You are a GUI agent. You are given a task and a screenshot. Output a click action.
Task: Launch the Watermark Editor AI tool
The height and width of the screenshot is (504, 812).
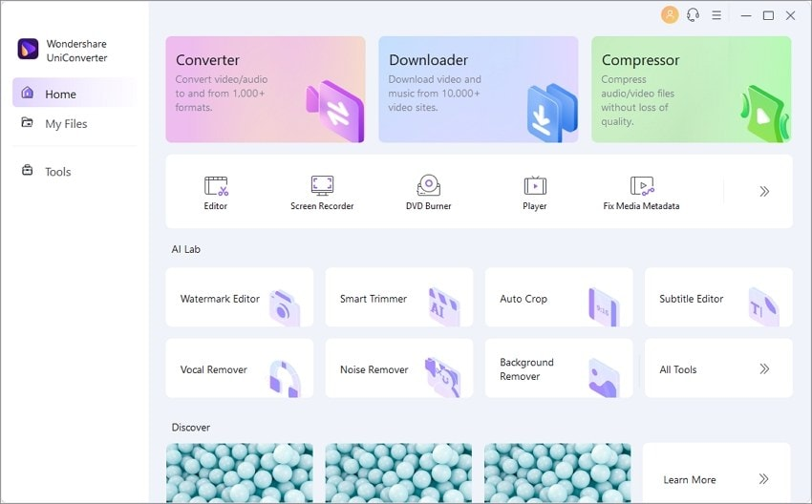239,298
